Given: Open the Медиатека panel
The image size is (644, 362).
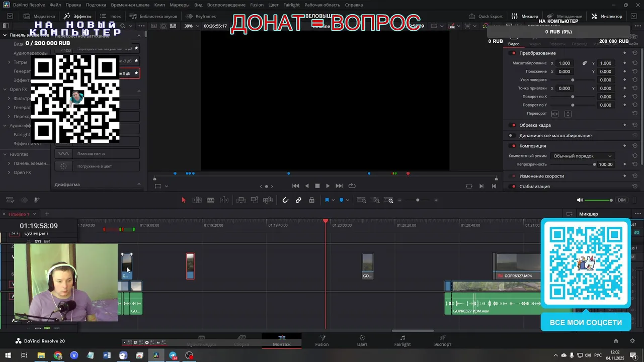Looking at the screenshot, I should [x=39, y=16].
